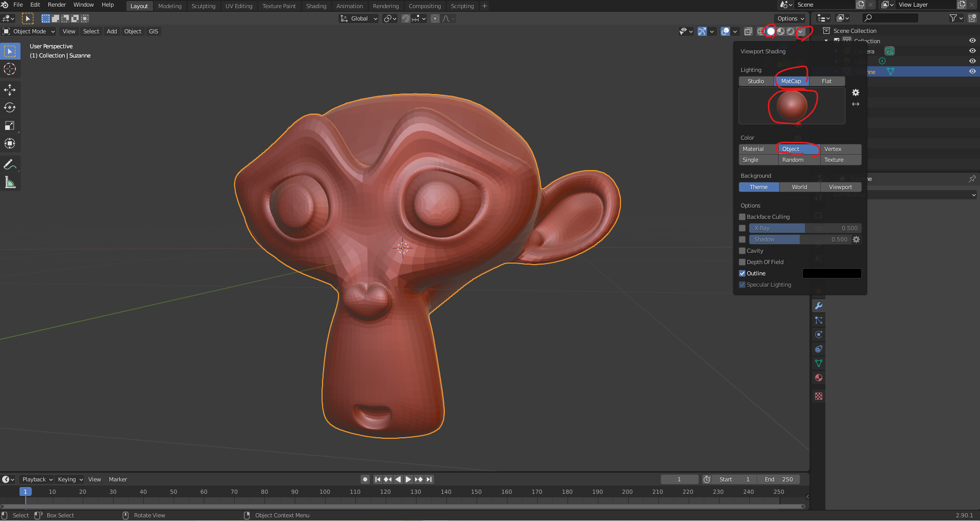Expand the Playback dropdown in timeline
Viewport: 980px width, 521px height.
[37, 479]
